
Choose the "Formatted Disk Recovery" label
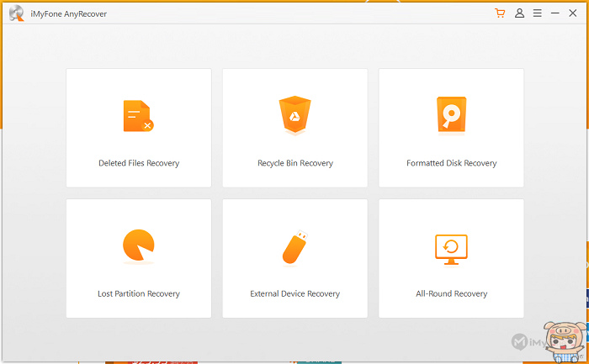pos(451,163)
